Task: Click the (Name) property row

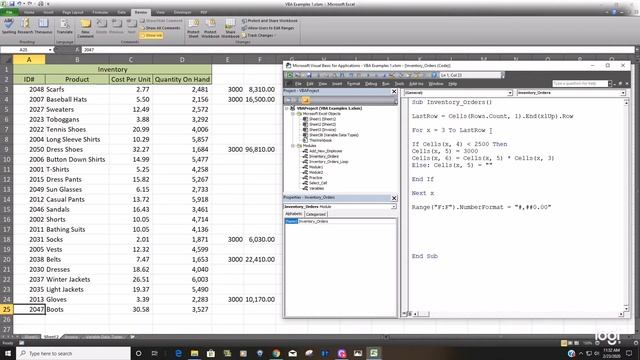Action: (340, 221)
